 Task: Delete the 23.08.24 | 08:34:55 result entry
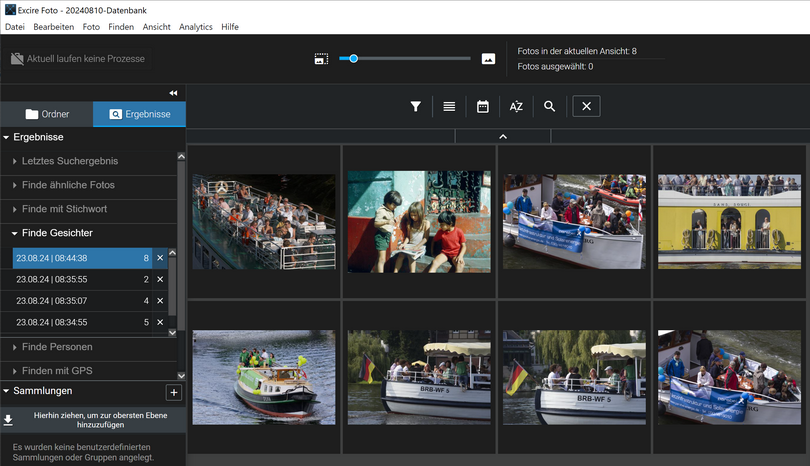pyautogui.click(x=160, y=322)
